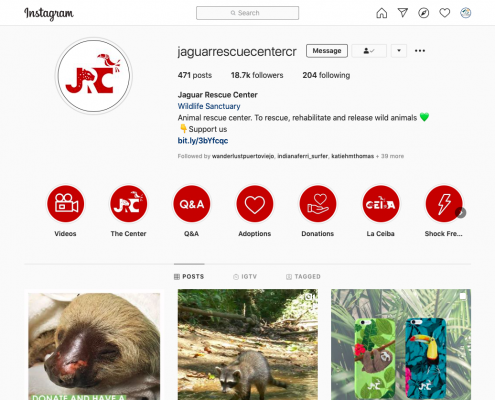Switch to the IGTV tab
Image resolution: width=495 pixels, height=400 pixels.
coord(245,277)
